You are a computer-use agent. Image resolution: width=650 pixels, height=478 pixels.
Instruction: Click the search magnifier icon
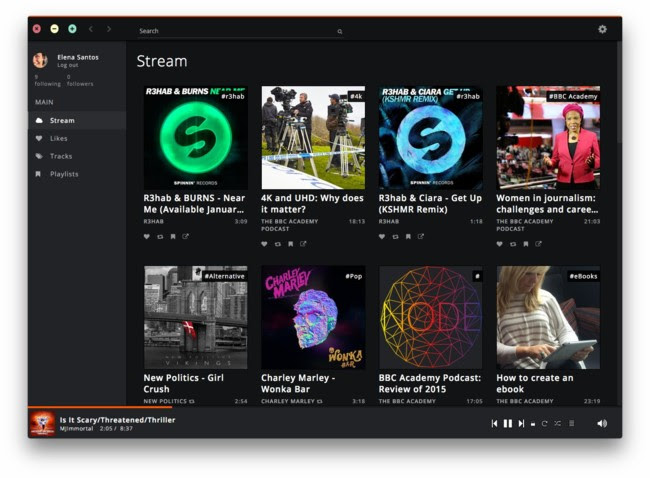(x=340, y=31)
